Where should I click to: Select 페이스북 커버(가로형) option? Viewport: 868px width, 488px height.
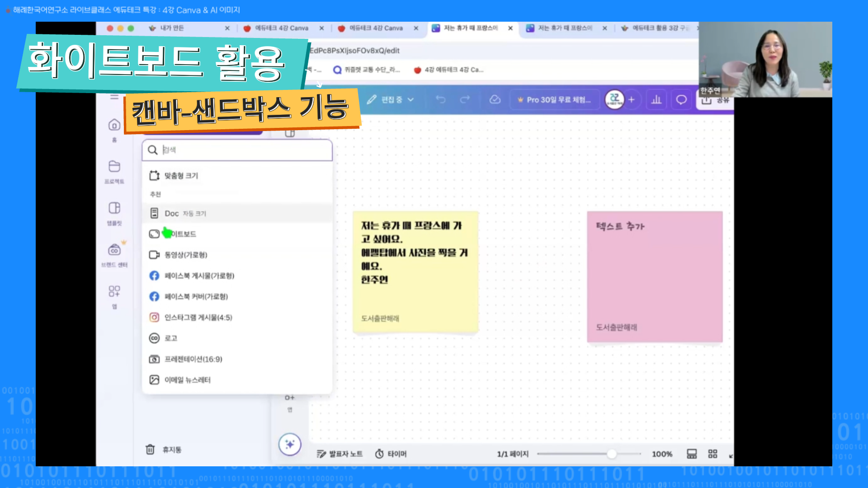(x=237, y=296)
